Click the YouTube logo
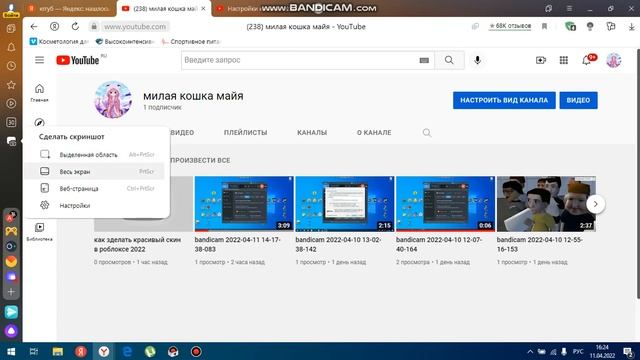Screen dimensions: 640x360 pos(78,60)
